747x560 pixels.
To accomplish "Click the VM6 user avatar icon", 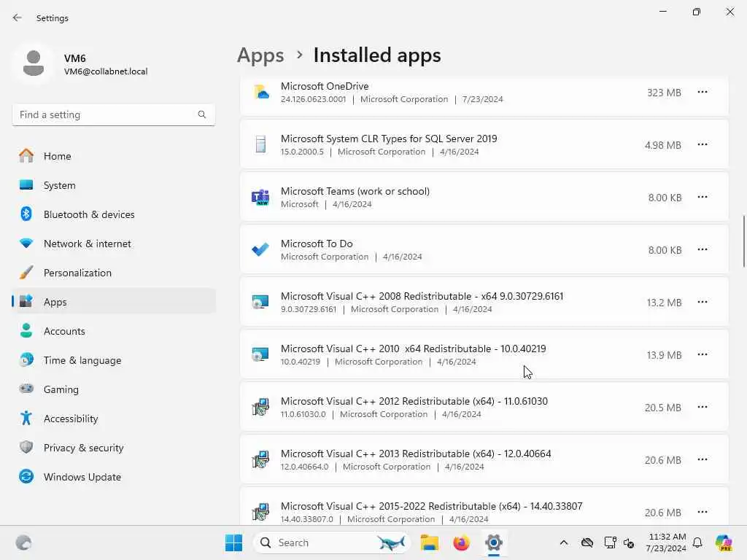I will click(34, 64).
